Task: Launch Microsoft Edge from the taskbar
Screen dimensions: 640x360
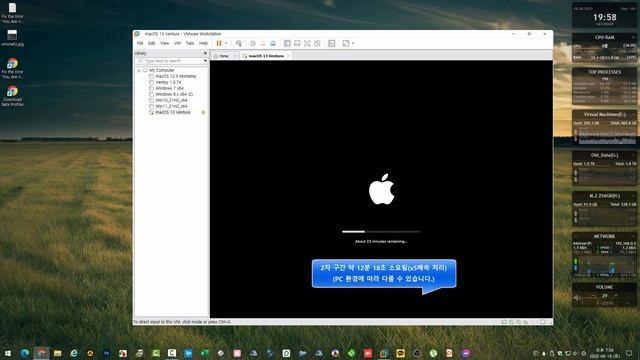Action: 25,353
